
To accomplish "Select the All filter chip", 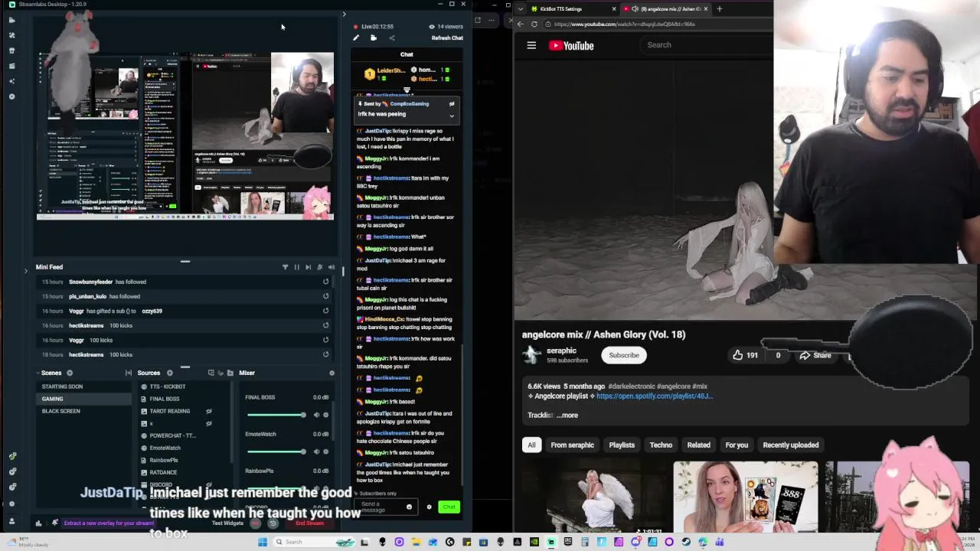I will pos(531,445).
